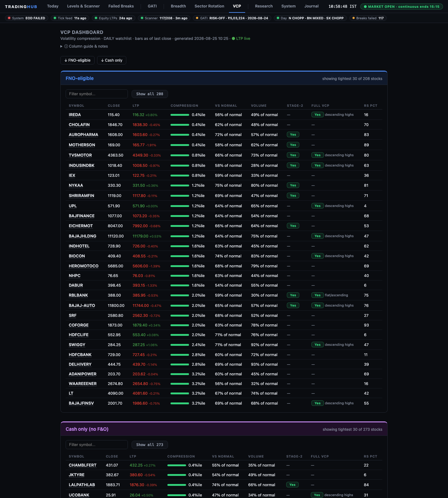Click IREDA compression bar
448x498 pixels.
[x=180, y=115]
